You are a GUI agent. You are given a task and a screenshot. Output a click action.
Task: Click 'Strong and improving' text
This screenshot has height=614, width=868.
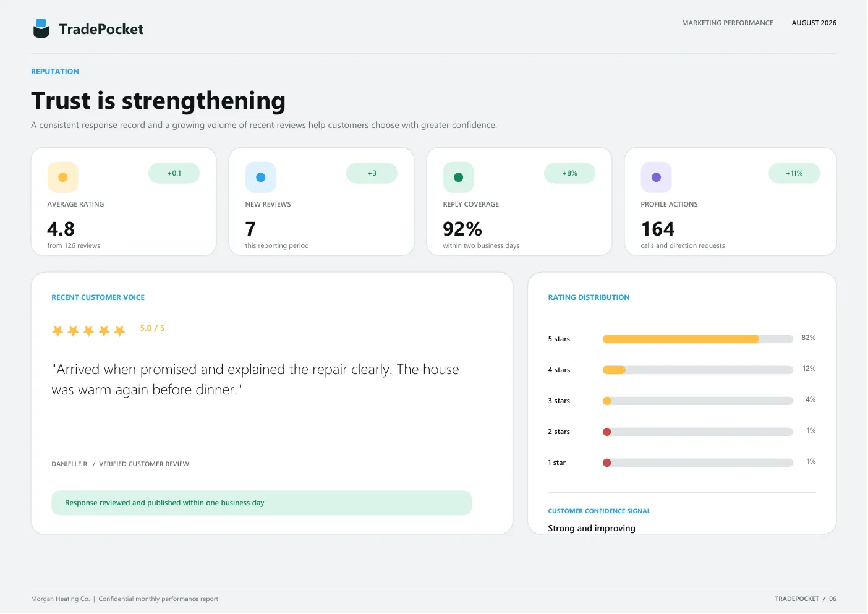point(592,528)
